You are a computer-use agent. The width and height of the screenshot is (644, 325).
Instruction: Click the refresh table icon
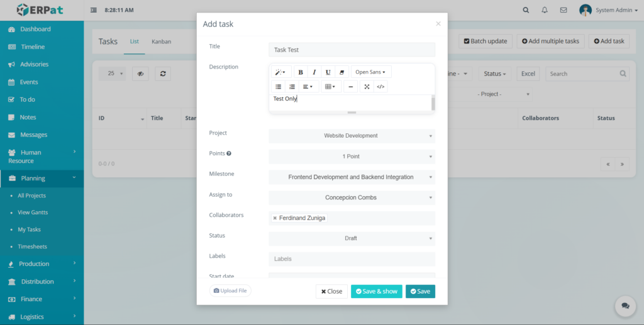click(163, 74)
